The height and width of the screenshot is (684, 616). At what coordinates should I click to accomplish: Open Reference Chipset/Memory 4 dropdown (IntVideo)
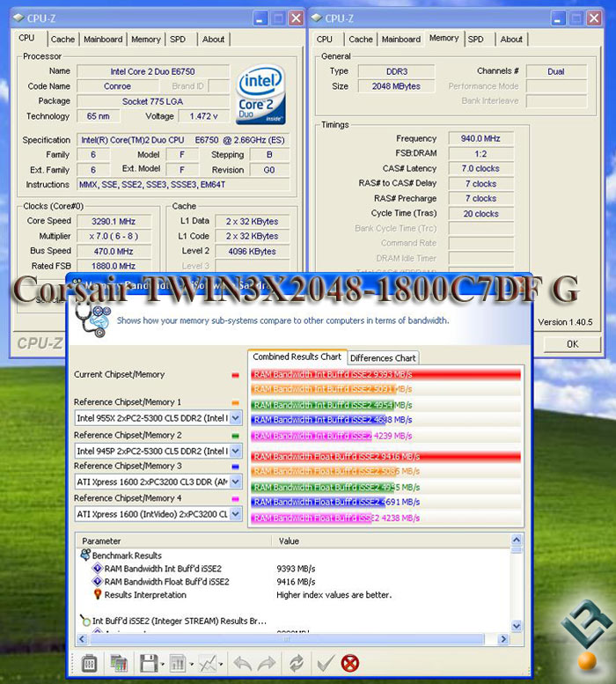(x=236, y=514)
